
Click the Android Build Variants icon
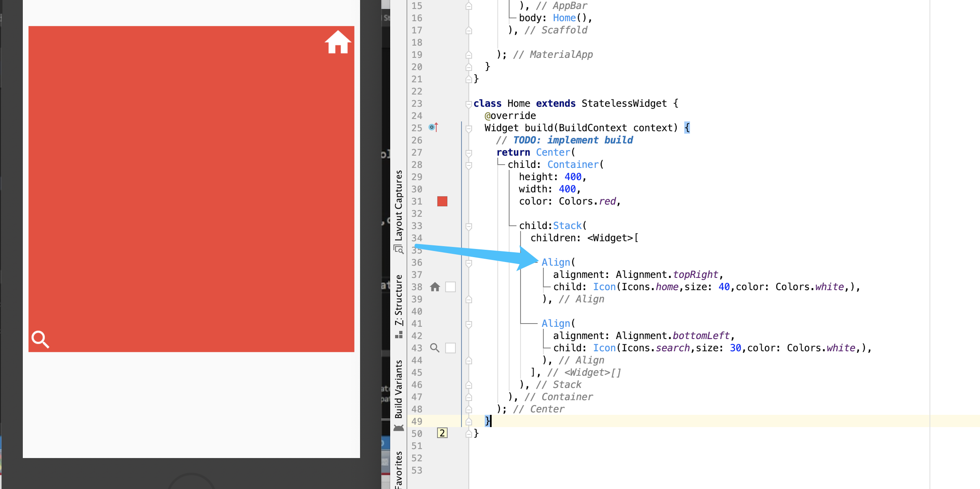399,428
